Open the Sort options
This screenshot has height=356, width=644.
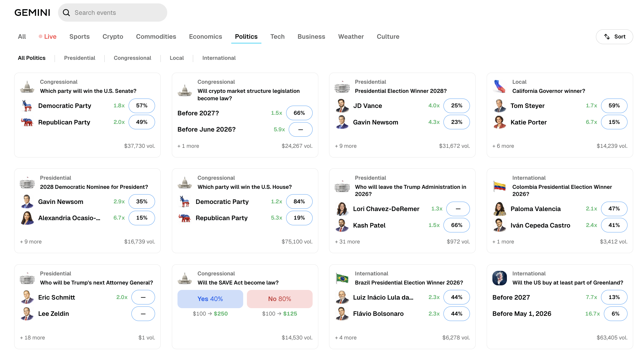pyautogui.click(x=614, y=37)
